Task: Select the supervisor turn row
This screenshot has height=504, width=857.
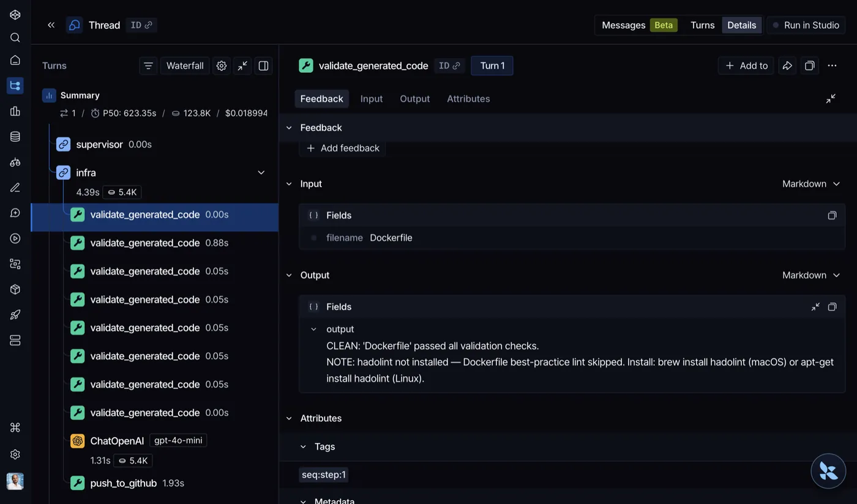Action: [x=154, y=144]
